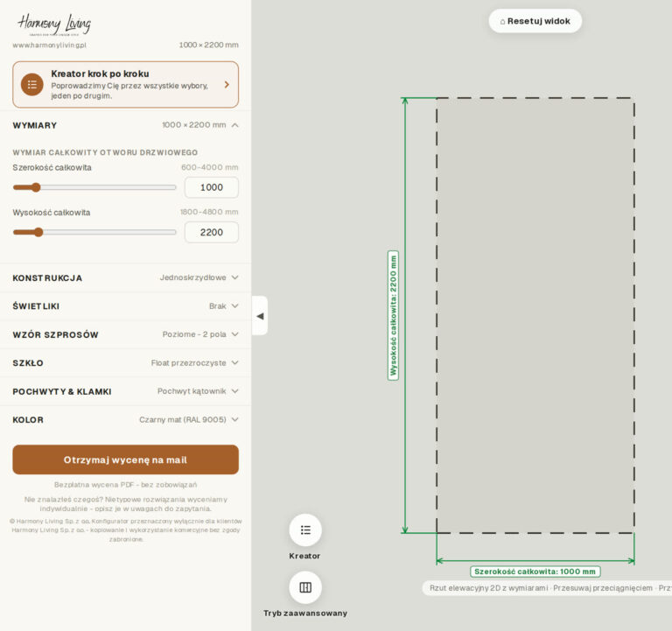Expand the KONSTRUKCJA section

coord(126,277)
